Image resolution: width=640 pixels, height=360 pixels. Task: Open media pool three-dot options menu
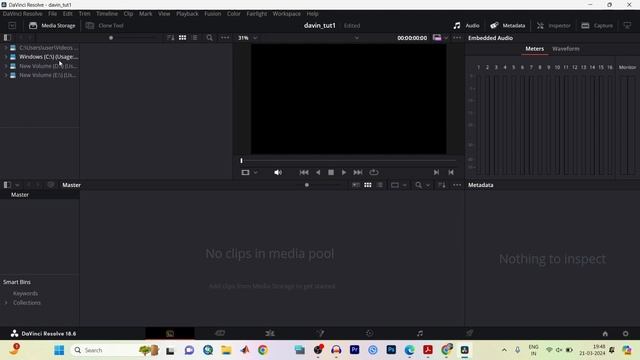457,185
